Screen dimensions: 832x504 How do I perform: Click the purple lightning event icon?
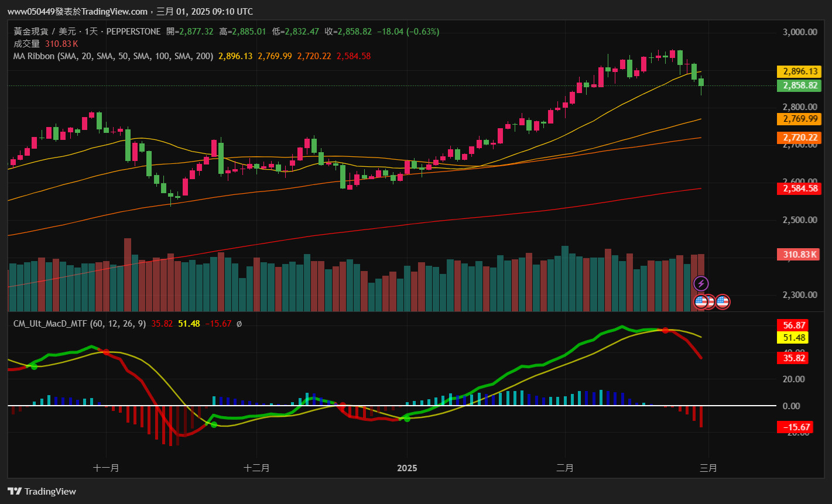(x=701, y=284)
